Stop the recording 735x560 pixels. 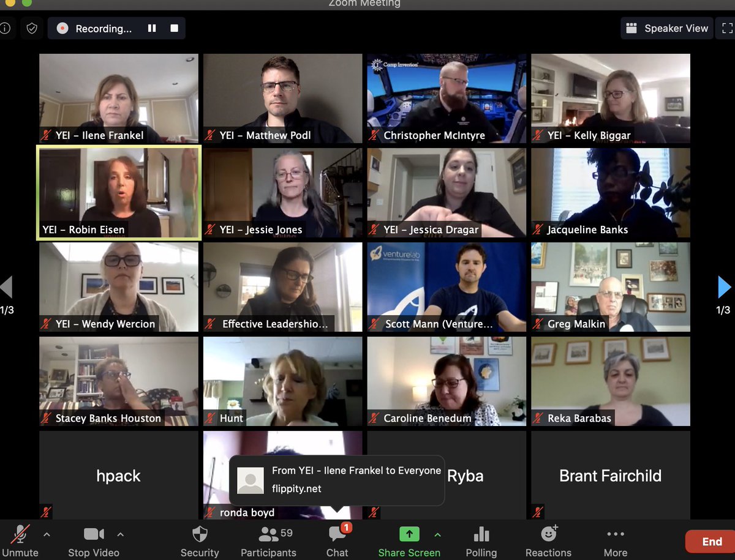[174, 28]
